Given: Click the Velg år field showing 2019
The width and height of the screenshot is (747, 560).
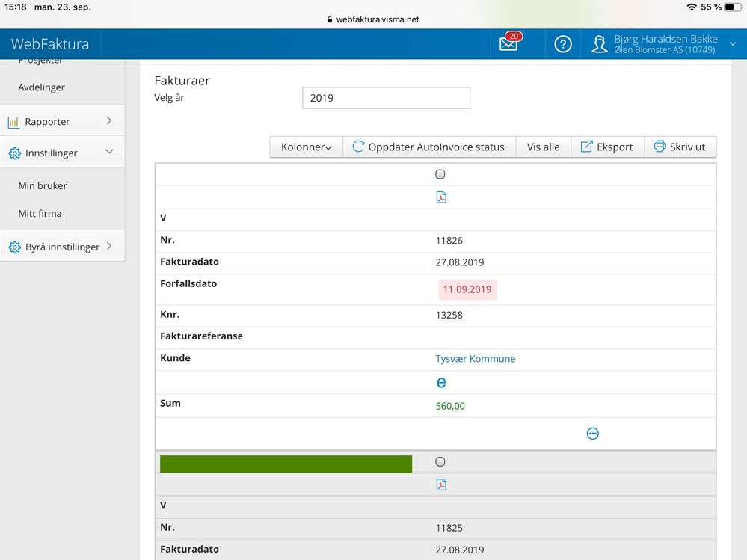Looking at the screenshot, I should (387, 98).
